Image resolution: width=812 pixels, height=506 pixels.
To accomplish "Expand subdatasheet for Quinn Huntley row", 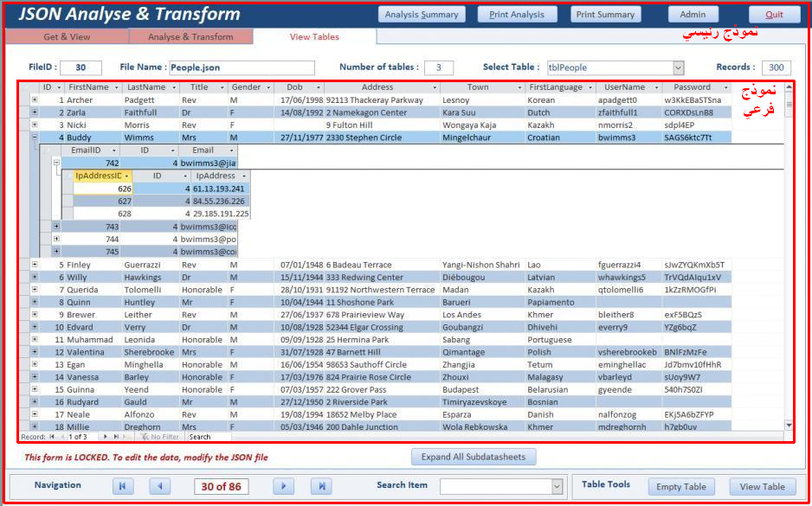I will pos(34,302).
